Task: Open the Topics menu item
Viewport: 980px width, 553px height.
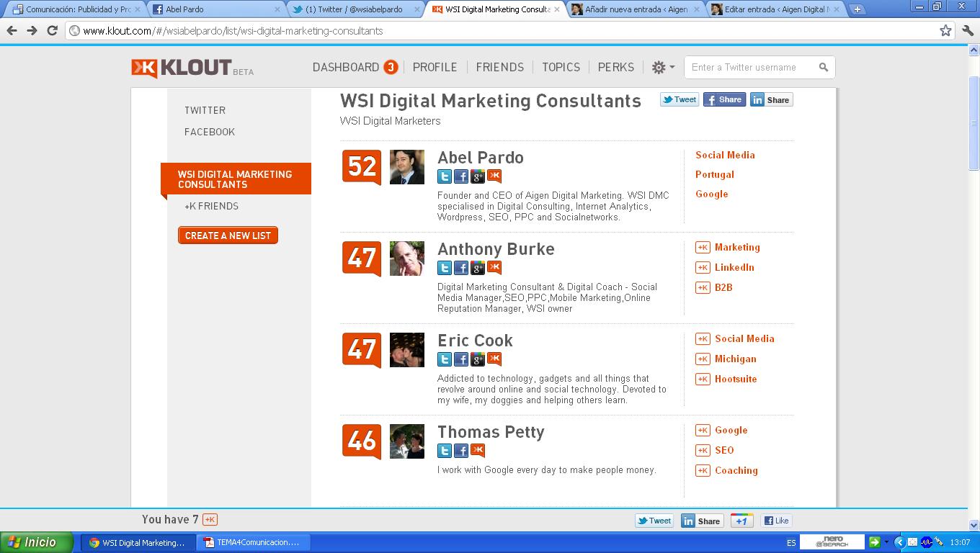Action: [561, 67]
